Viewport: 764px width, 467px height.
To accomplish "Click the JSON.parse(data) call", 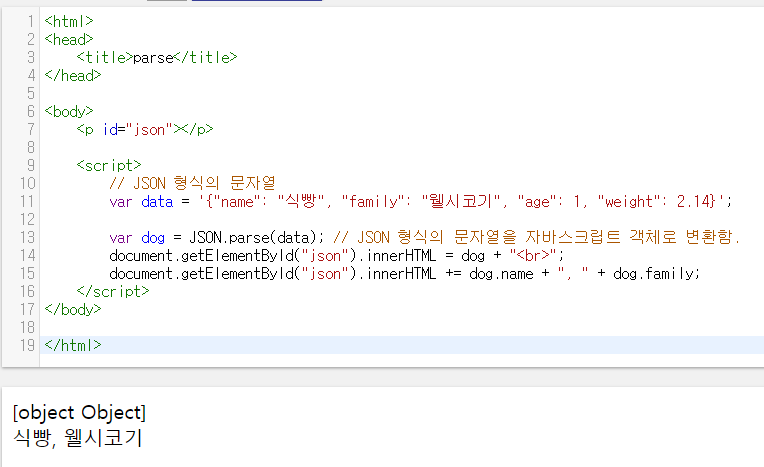I will coord(253,238).
